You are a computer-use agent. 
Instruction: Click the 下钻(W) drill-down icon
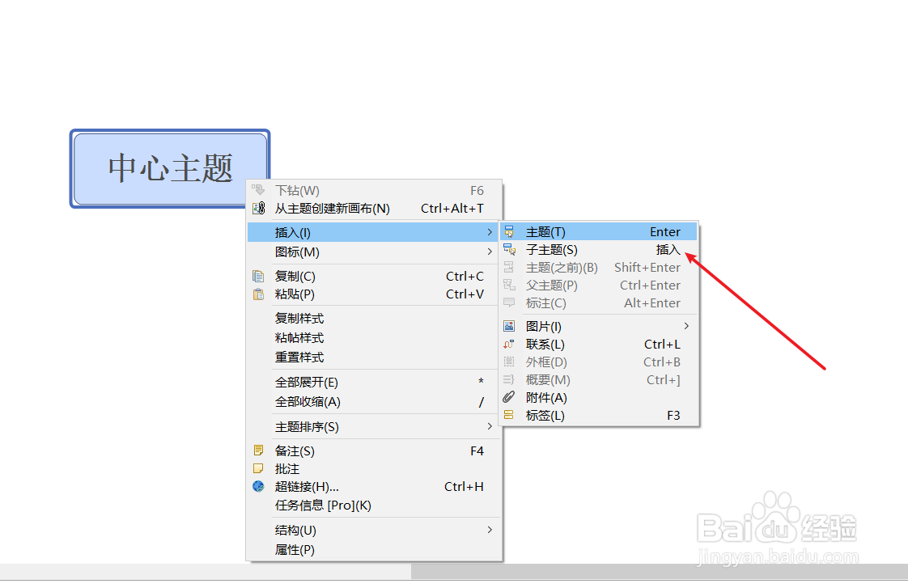tap(258, 190)
